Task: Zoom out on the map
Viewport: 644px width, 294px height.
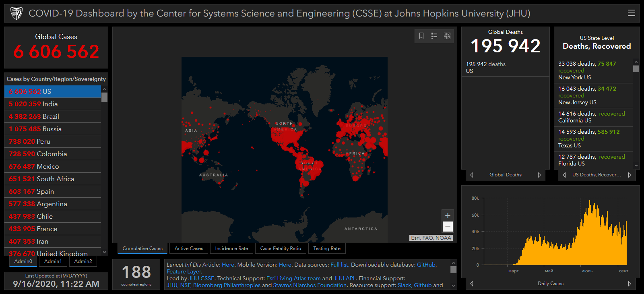Action: click(x=448, y=226)
